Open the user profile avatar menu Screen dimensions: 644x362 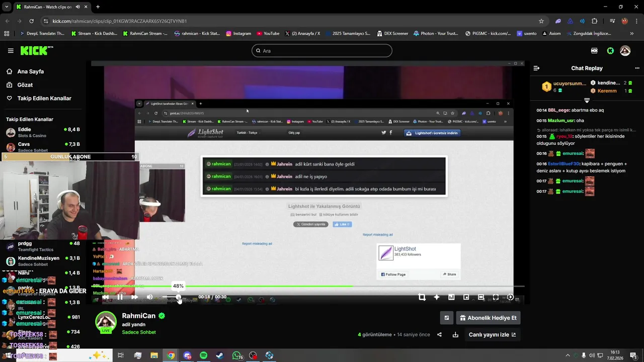point(625,51)
